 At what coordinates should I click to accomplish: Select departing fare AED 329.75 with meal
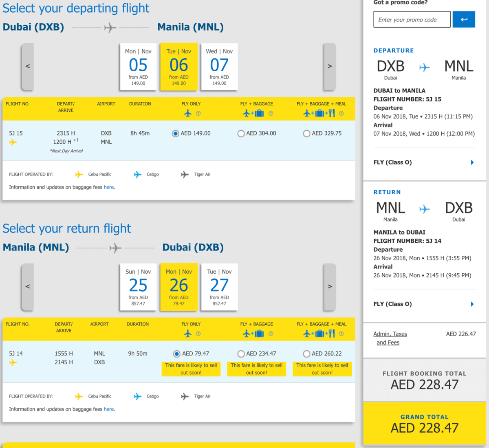click(x=306, y=134)
